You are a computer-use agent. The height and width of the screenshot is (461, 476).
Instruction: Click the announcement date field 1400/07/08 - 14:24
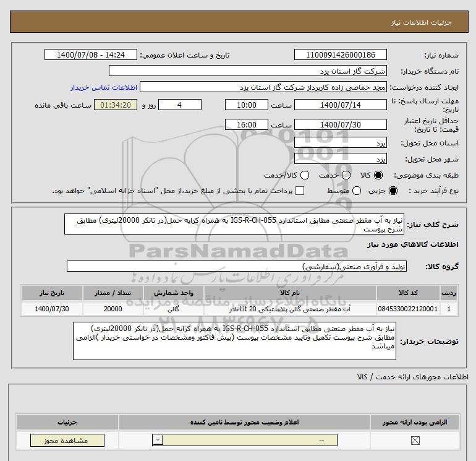coord(90,54)
